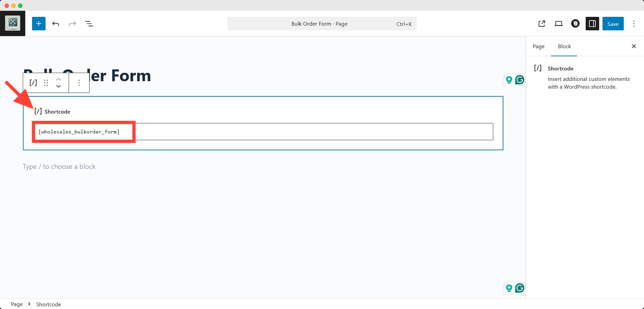The image size is (644, 309).
Task: Click into the wholesalex_bulkorder_form shortcode field
Action: click(x=263, y=132)
